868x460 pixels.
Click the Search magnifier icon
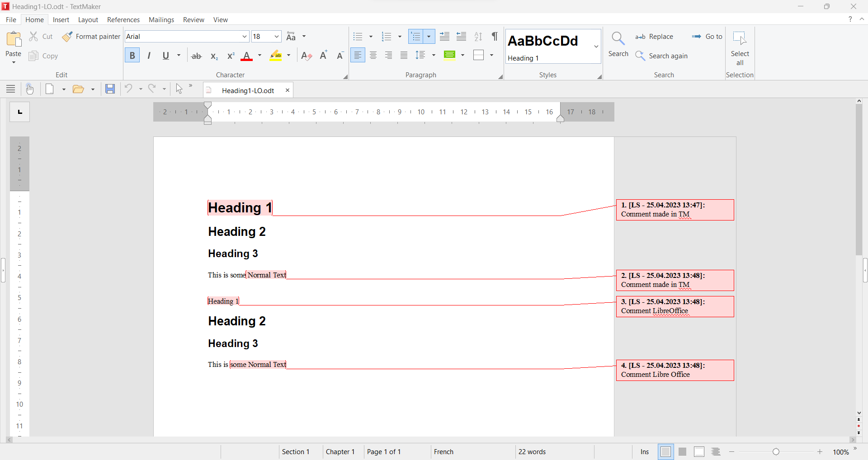(618, 39)
